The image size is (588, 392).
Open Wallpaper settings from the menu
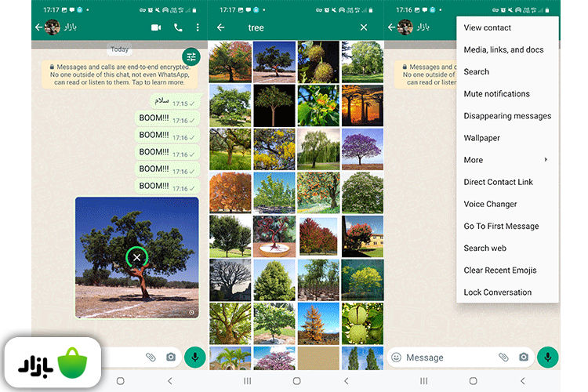pyautogui.click(x=481, y=138)
